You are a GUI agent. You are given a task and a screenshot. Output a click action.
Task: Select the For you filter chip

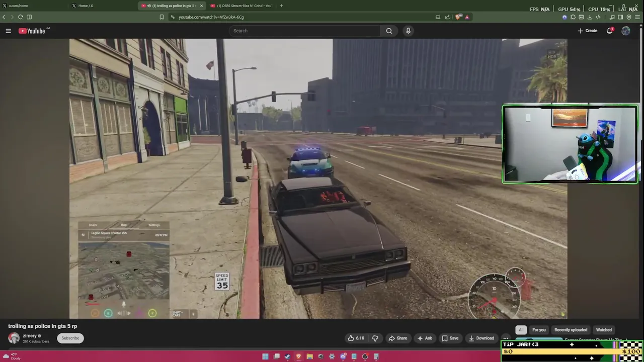coord(539,330)
